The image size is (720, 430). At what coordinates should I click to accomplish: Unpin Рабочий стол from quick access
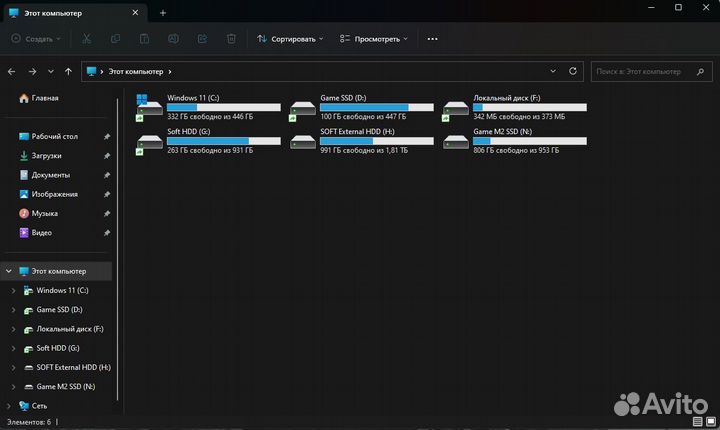(107, 136)
